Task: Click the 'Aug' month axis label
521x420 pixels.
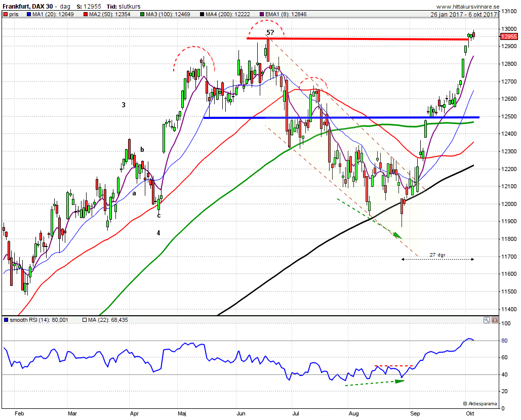Action: (354, 413)
